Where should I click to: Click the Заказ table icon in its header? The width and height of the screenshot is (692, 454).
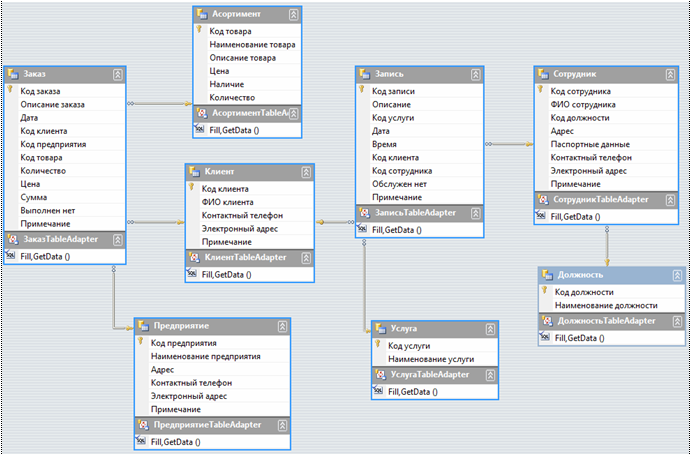click(13, 74)
